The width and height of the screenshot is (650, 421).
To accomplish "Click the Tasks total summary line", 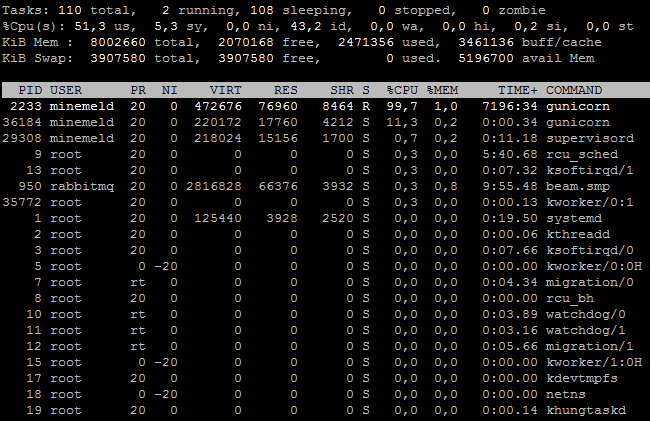I will click(274, 10).
